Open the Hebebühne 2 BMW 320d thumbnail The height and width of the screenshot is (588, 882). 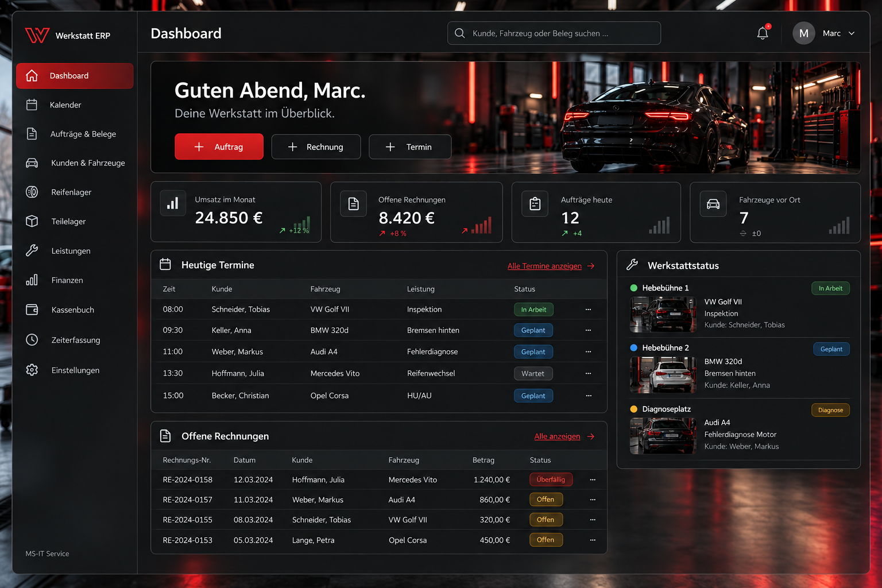coord(663,374)
